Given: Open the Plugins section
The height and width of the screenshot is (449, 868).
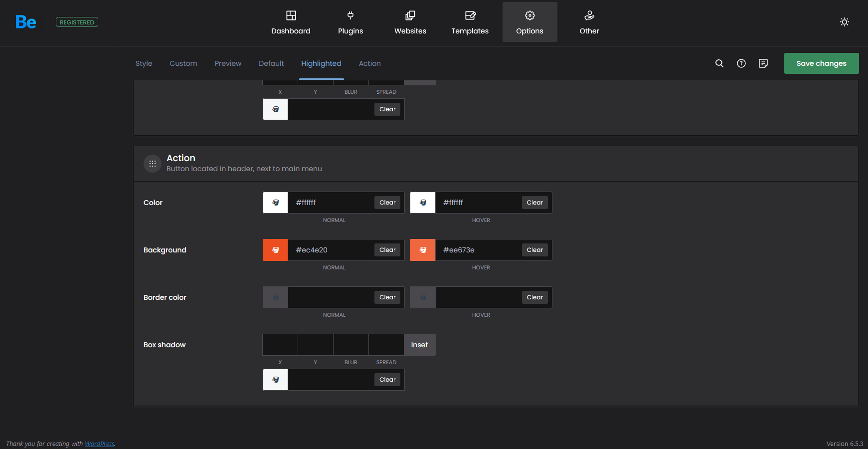Looking at the screenshot, I should 350,22.
